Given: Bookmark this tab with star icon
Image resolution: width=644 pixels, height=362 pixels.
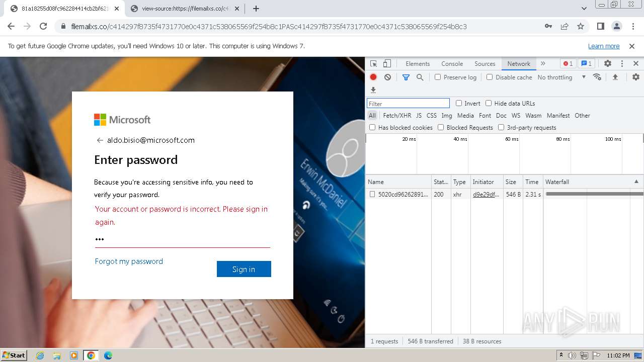Looking at the screenshot, I should (x=581, y=26).
